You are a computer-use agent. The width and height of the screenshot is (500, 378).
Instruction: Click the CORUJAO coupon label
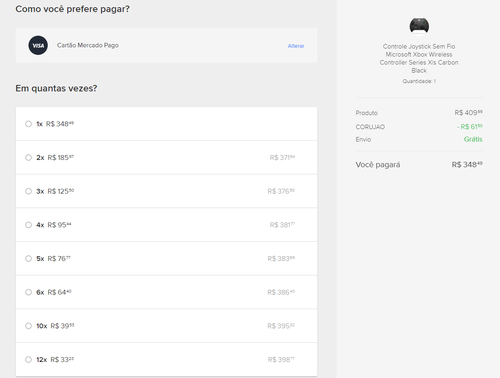370,127
